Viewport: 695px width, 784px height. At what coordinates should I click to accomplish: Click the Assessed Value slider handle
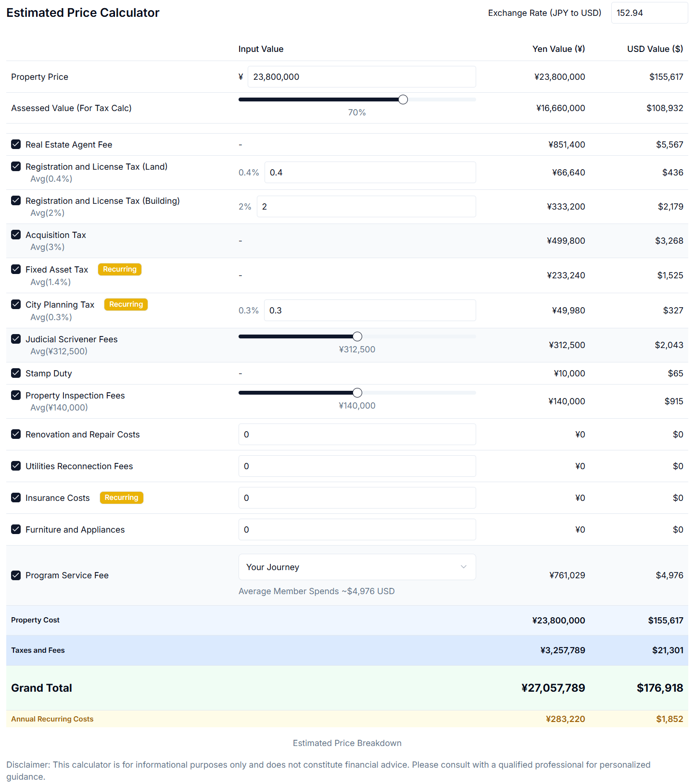coord(403,100)
